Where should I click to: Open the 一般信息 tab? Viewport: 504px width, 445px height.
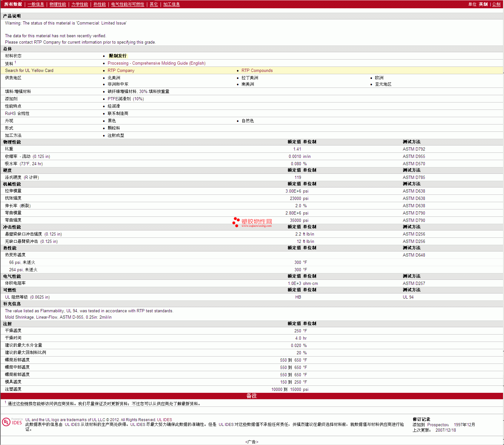(x=36, y=4)
